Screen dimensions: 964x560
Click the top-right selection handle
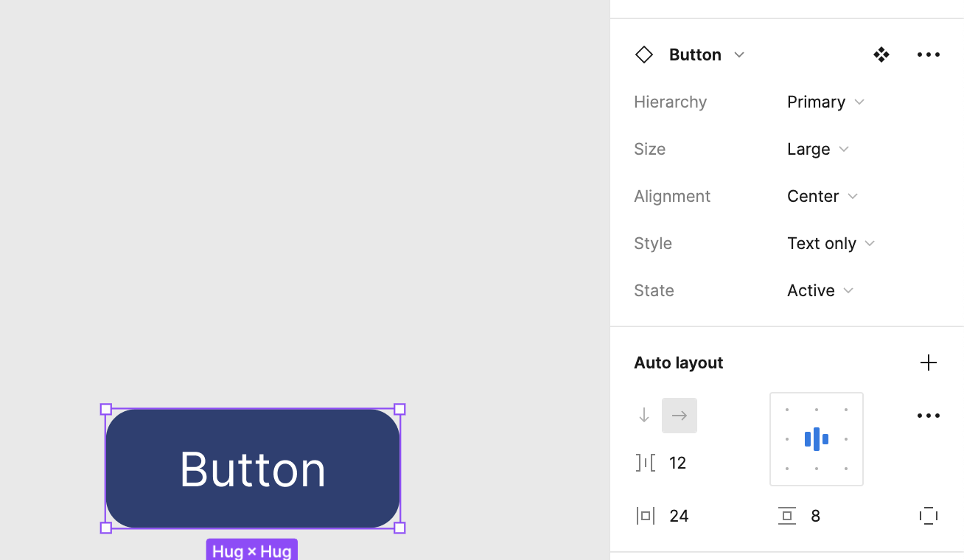(x=399, y=410)
